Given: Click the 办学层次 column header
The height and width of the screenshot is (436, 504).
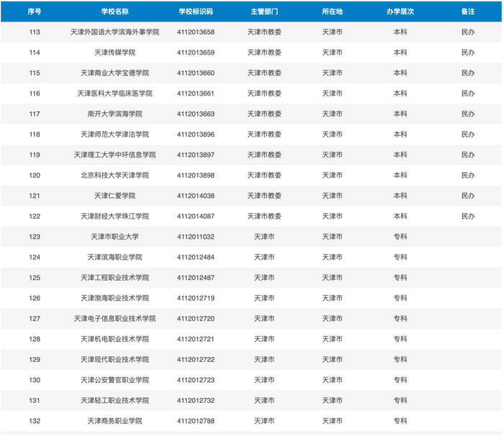Looking at the screenshot, I should pos(400,12).
